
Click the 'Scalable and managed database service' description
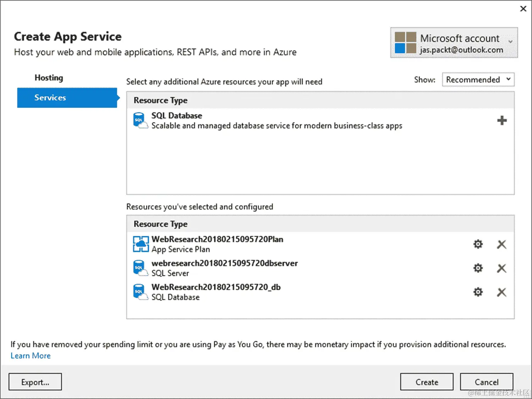(277, 126)
